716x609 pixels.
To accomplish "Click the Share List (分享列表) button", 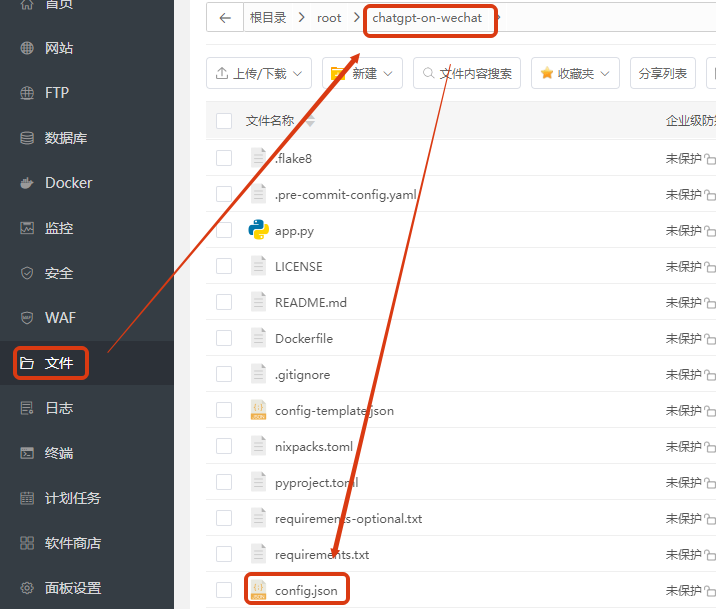I will (662, 73).
